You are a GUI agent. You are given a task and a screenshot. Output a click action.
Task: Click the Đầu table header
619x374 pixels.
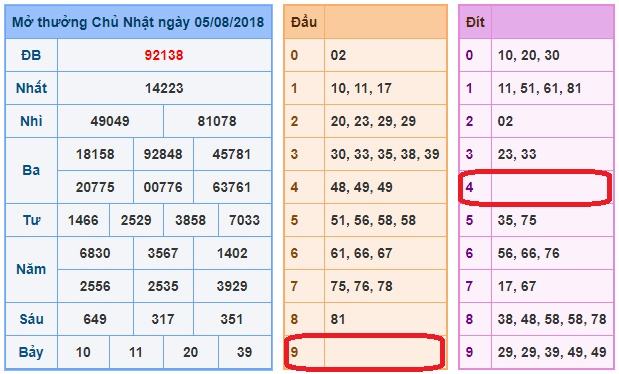(304, 22)
